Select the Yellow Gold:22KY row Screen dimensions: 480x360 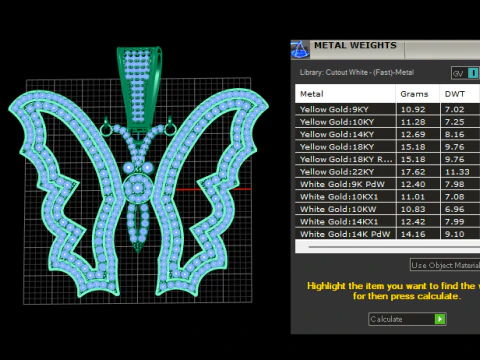pos(387,172)
